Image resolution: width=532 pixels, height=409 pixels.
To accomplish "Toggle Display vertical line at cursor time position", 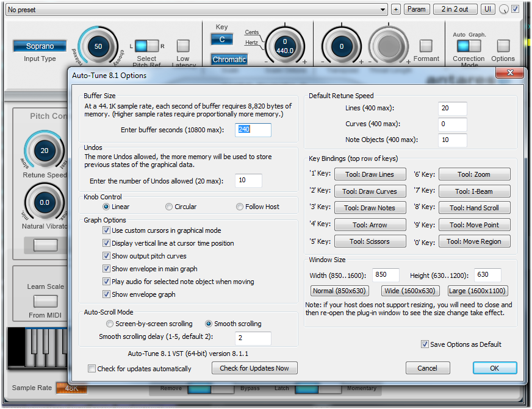I will 106,243.
